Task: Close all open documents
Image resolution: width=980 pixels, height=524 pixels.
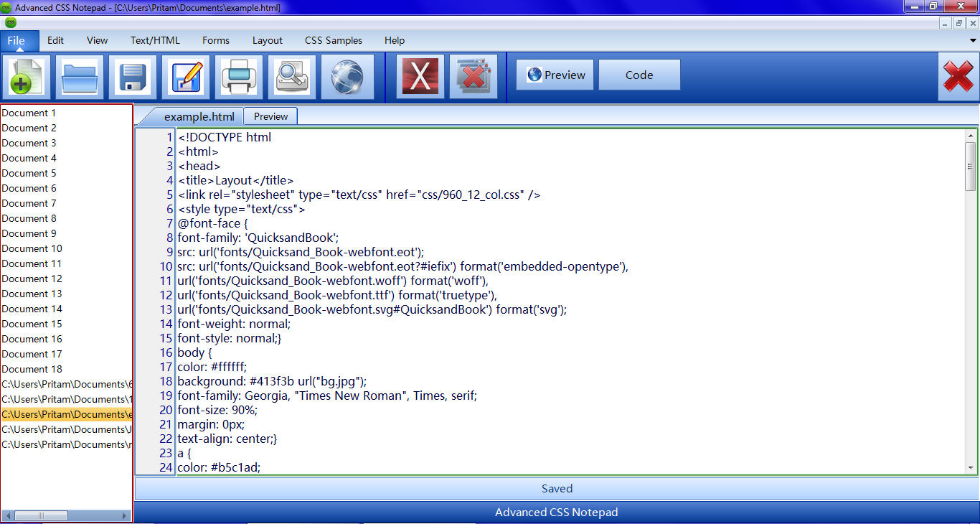Action: click(x=473, y=76)
